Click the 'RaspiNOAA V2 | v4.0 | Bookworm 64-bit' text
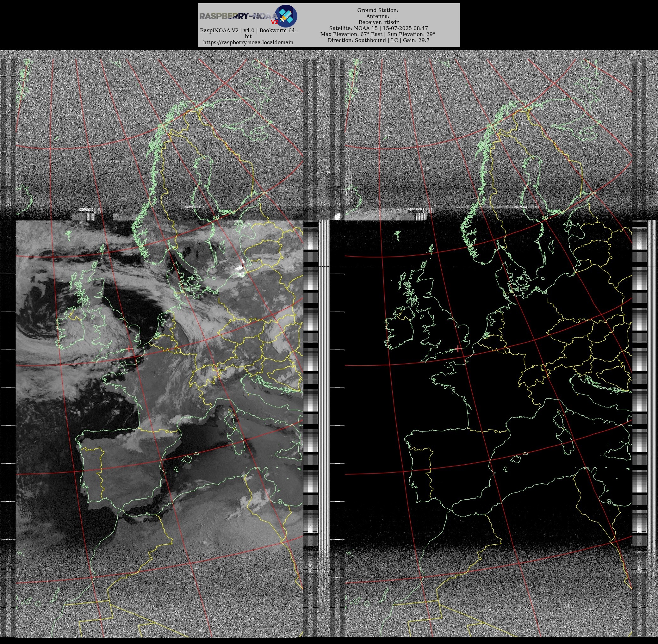This screenshot has height=644, width=658. tap(248, 33)
